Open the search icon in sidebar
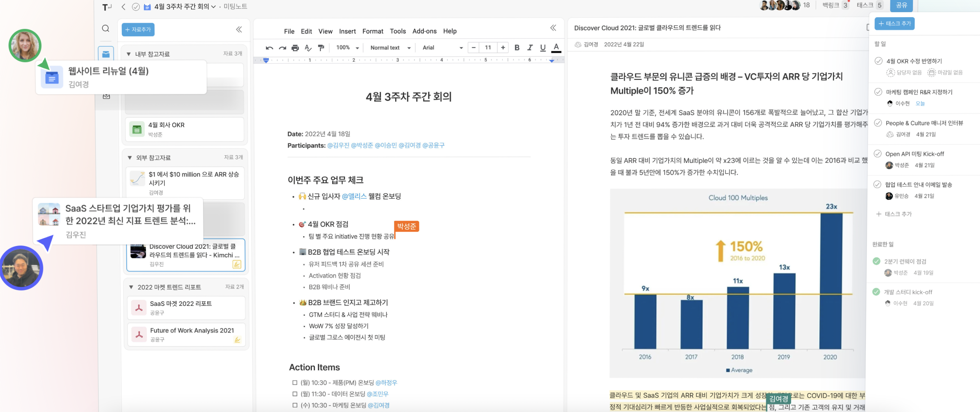Image resolution: width=980 pixels, height=412 pixels. (106, 29)
